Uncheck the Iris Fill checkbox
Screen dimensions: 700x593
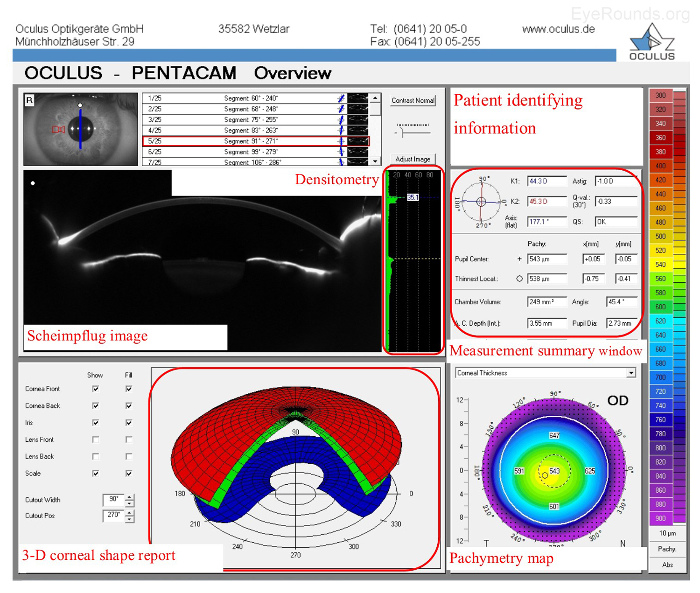(x=129, y=423)
